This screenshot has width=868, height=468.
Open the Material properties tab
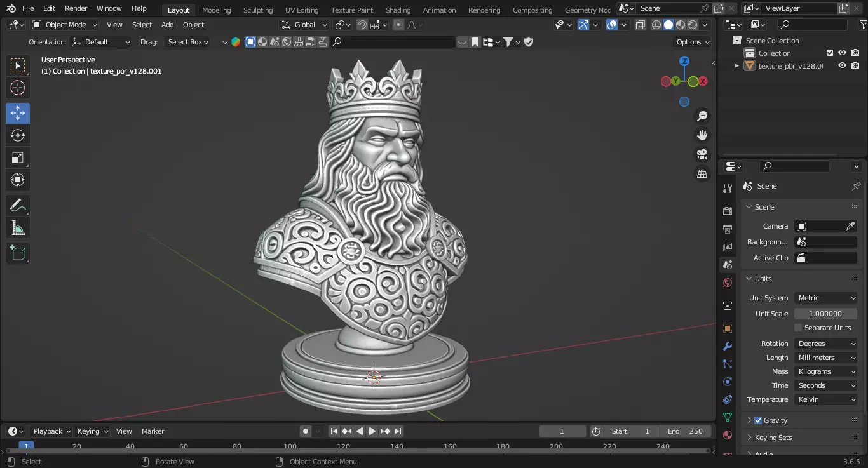(728, 435)
